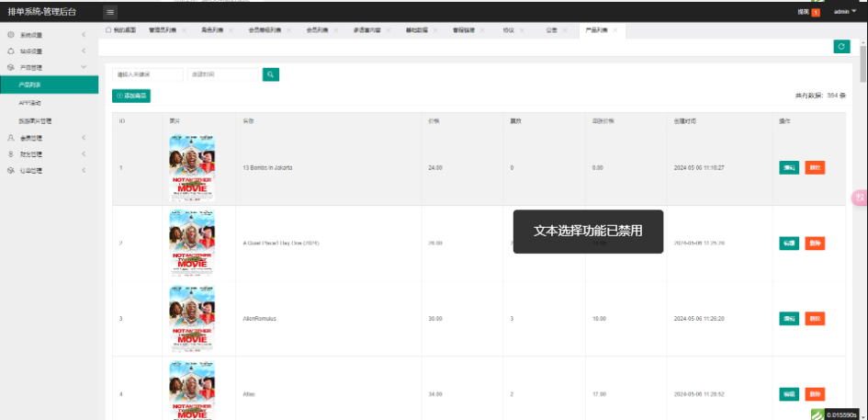Image resolution: width=868 pixels, height=420 pixels.
Task: Switch to the 角色列表 tab
Action: tap(211, 30)
